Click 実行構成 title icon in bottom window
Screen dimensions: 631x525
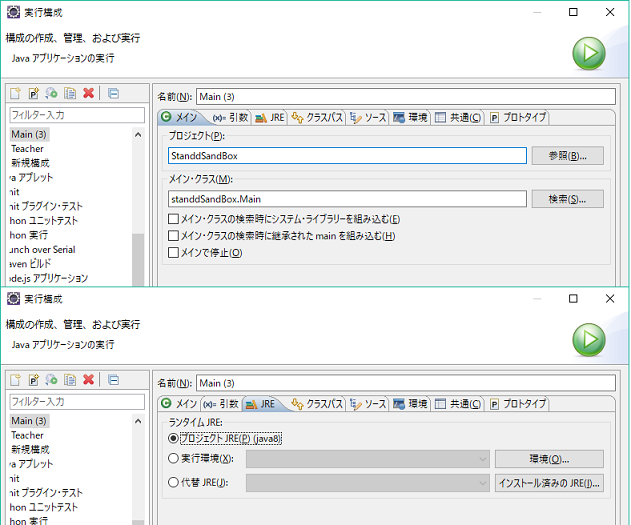[x=13, y=299]
